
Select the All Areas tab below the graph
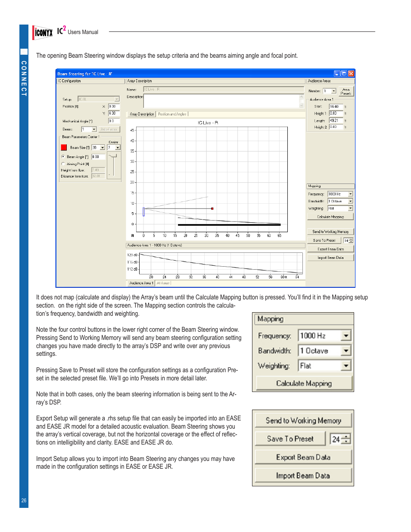click(163, 283)
